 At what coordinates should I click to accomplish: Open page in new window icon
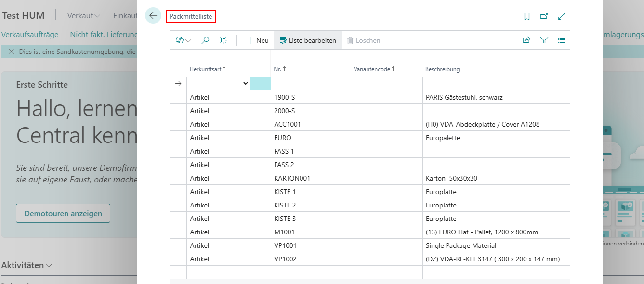click(544, 16)
